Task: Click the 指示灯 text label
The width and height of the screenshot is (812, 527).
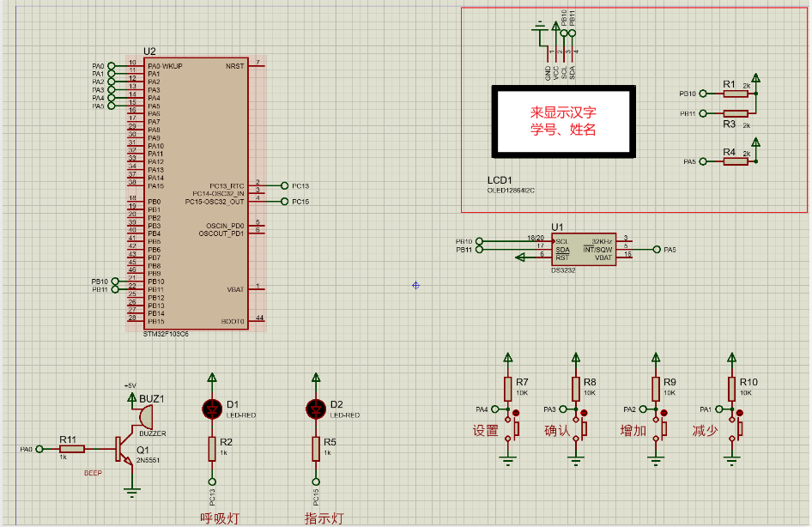Action: pos(324,518)
